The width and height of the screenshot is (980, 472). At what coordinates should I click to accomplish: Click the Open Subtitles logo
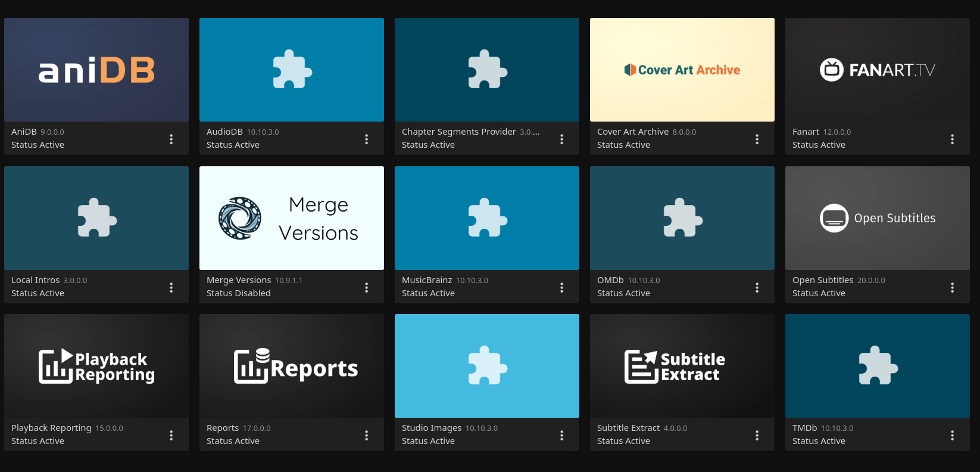[877, 218]
